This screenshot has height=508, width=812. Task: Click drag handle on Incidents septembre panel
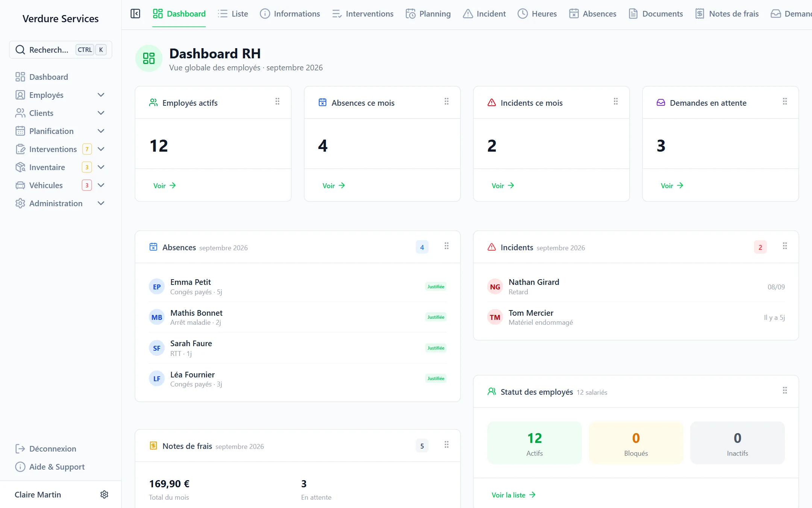(x=785, y=246)
